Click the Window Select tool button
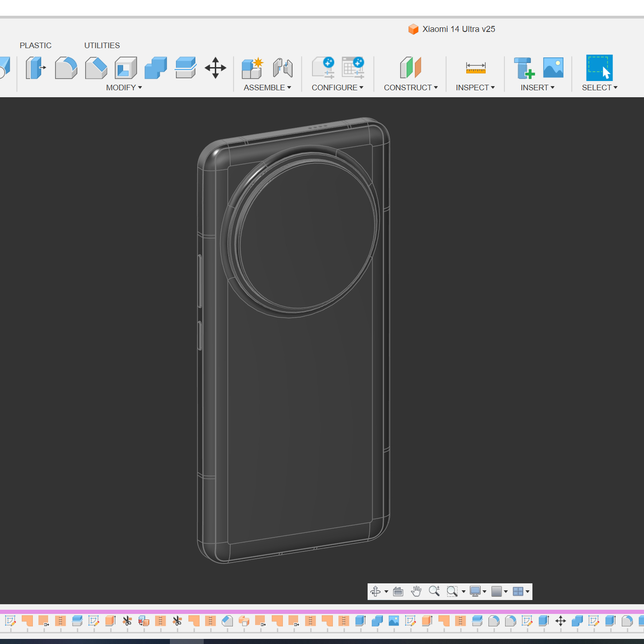 599,68
